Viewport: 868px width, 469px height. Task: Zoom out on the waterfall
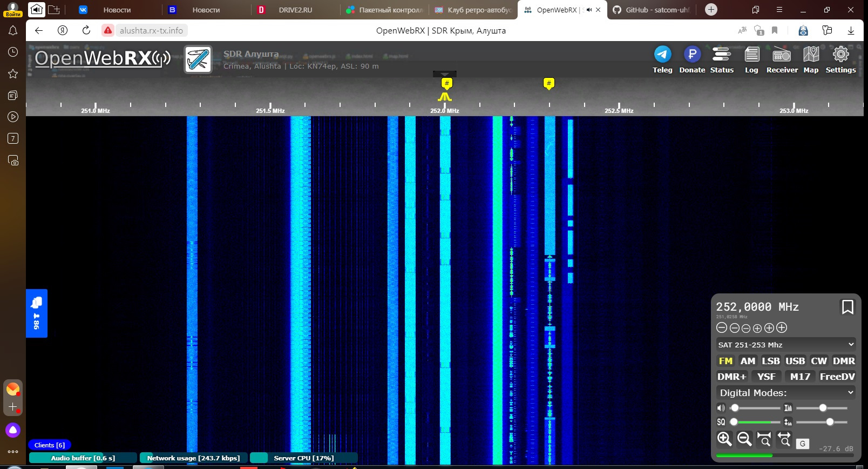[x=744, y=439]
